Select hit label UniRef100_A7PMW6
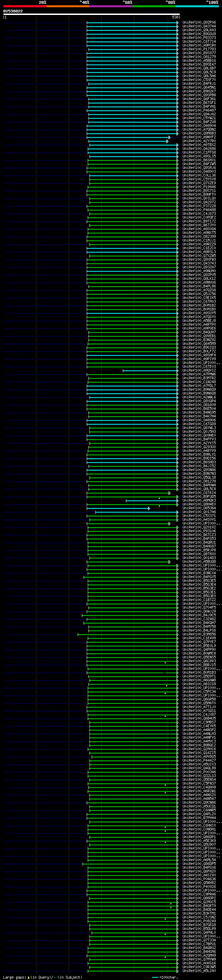 point(199,374)
